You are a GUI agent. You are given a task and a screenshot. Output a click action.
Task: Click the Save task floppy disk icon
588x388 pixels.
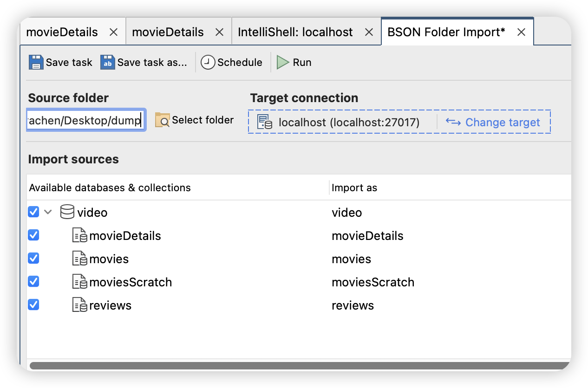pos(36,63)
